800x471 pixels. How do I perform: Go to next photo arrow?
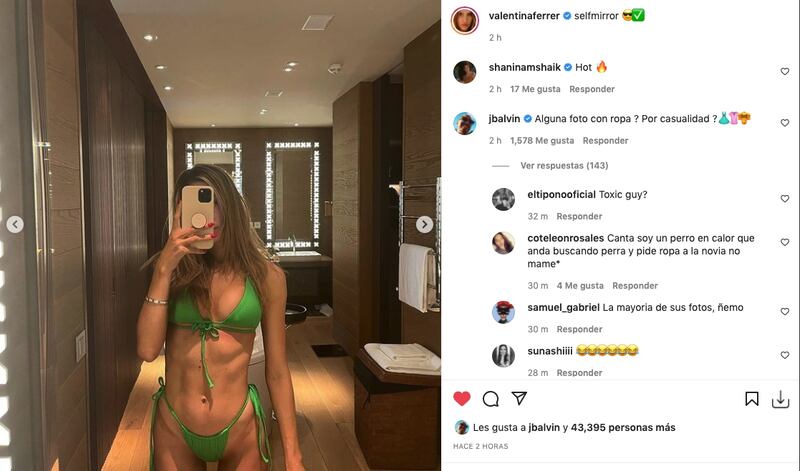pyautogui.click(x=424, y=224)
